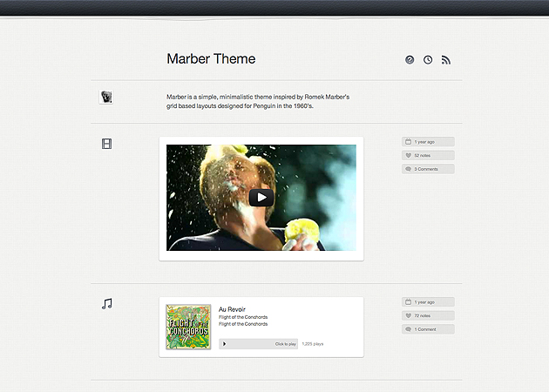This screenshot has width=549, height=392.
Task: Click the 'Click to play' audio bar
Action: (258, 344)
